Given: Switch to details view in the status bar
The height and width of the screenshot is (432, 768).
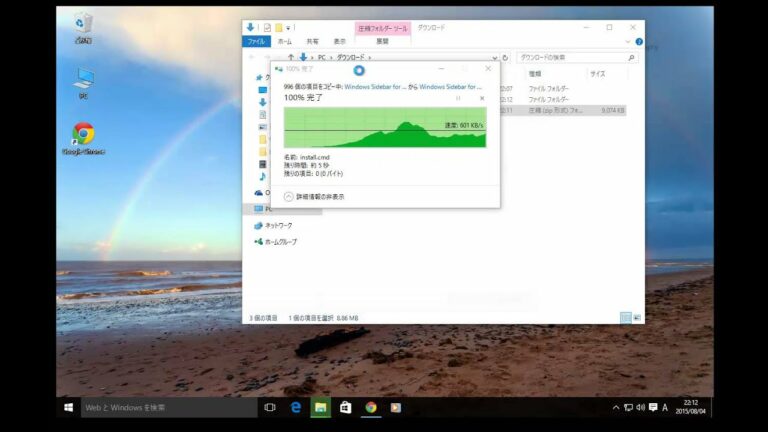Looking at the screenshot, I should 625,318.
